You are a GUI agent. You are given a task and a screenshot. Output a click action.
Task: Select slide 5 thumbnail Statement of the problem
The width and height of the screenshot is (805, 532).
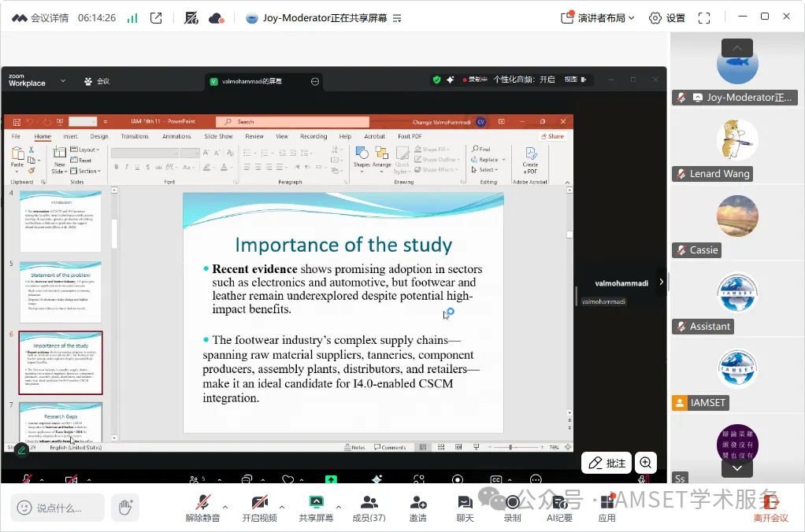[61, 292]
